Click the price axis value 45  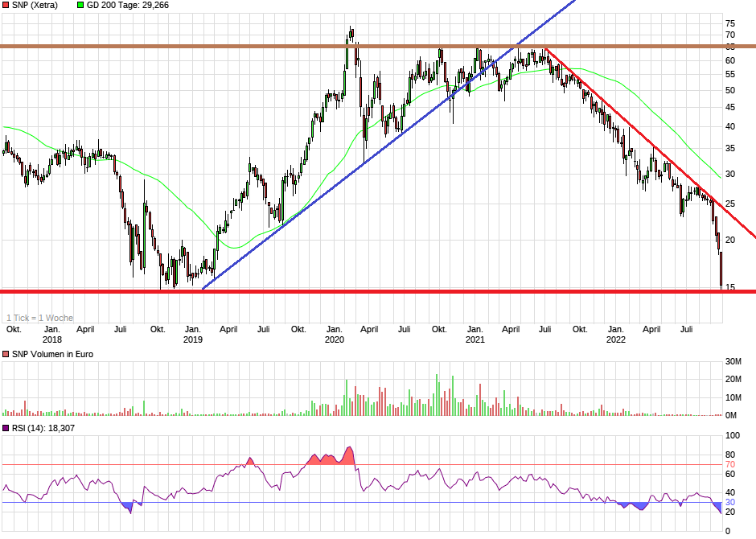730,108
